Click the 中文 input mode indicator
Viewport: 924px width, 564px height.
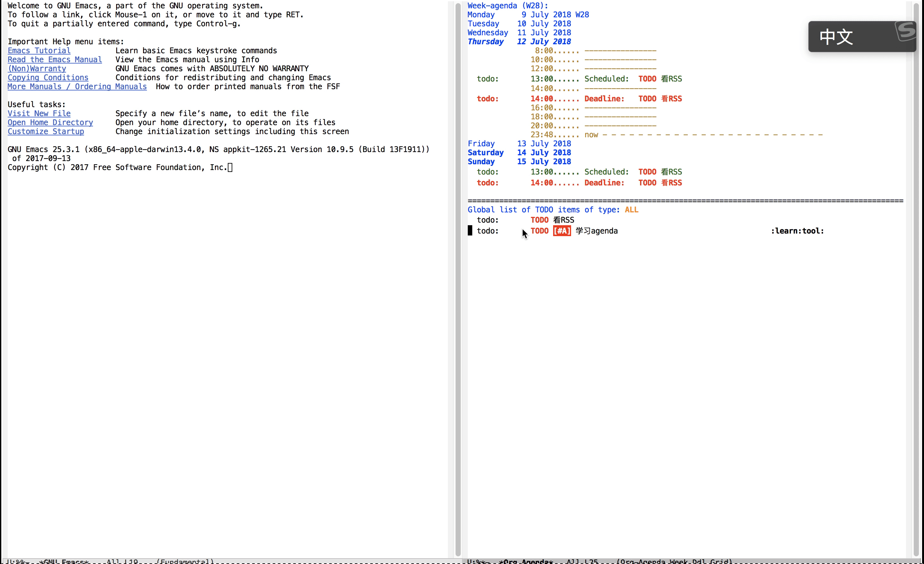click(836, 37)
